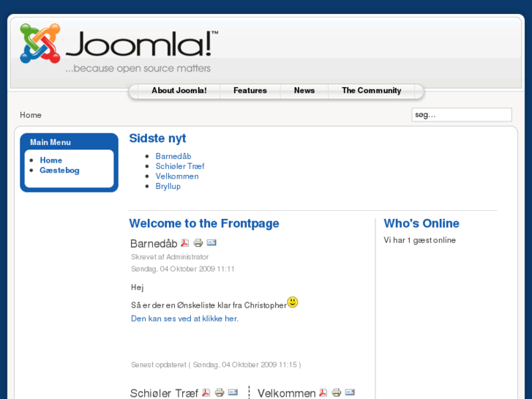Open PDF icon next to Velkommen heading
Image resolution: width=532 pixels, height=399 pixels.
323,392
